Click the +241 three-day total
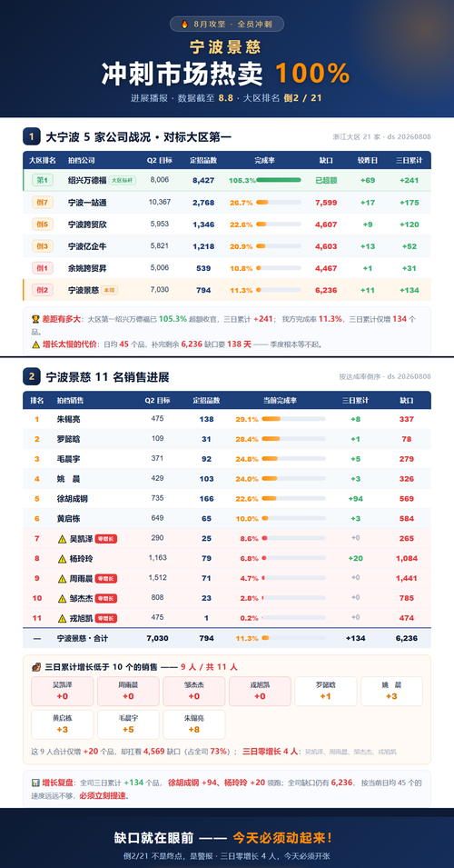Image resolution: width=454 pixels, height=868 pixels. click(410, 181)
